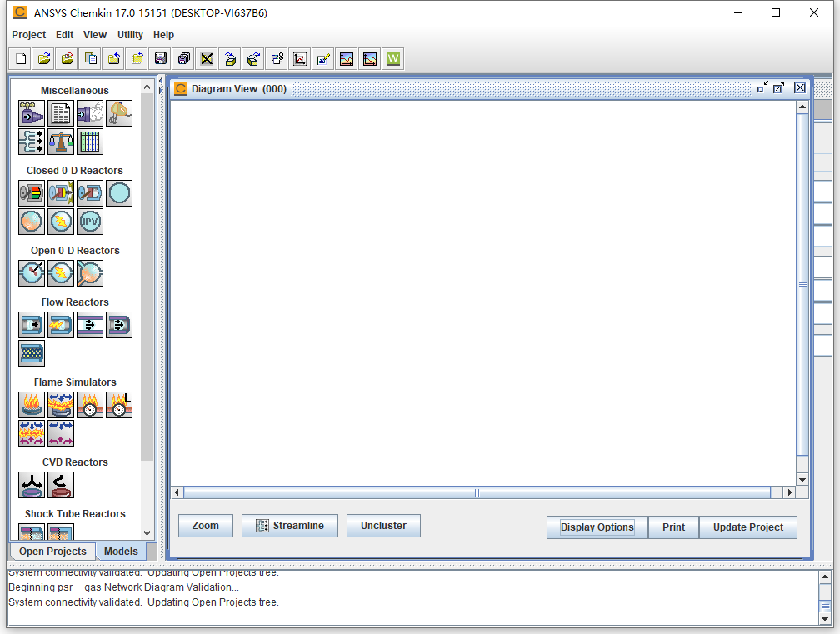Switch to the Models tab
Screen dimensions: 840x634
(121, 551)
